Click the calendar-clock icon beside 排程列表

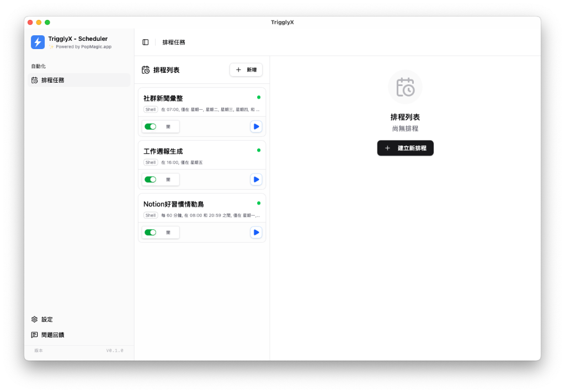tap(145, 69)
